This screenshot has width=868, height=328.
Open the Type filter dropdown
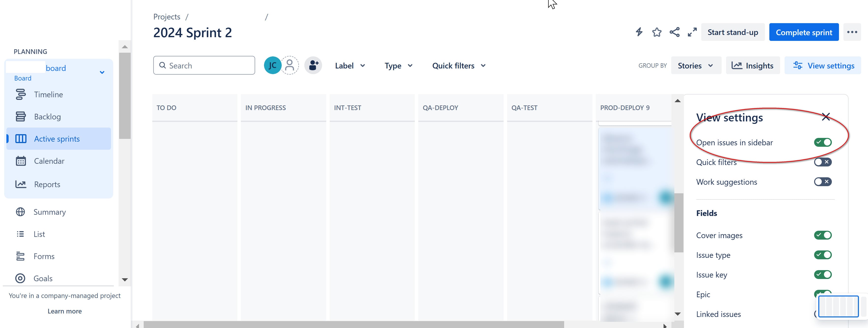(399, 66)
